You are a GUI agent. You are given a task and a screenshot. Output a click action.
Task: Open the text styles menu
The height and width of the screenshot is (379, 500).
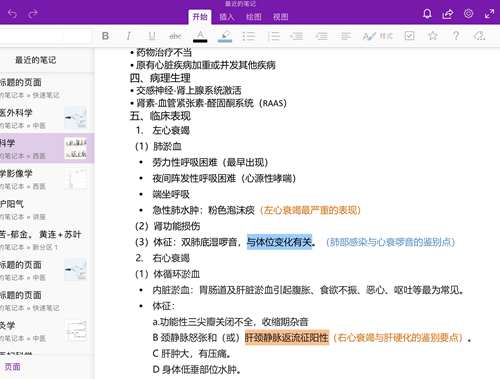377,36
